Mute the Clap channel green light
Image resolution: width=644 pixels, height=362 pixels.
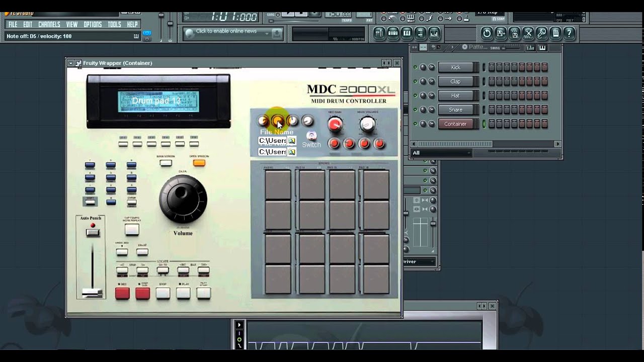point(415,81)
